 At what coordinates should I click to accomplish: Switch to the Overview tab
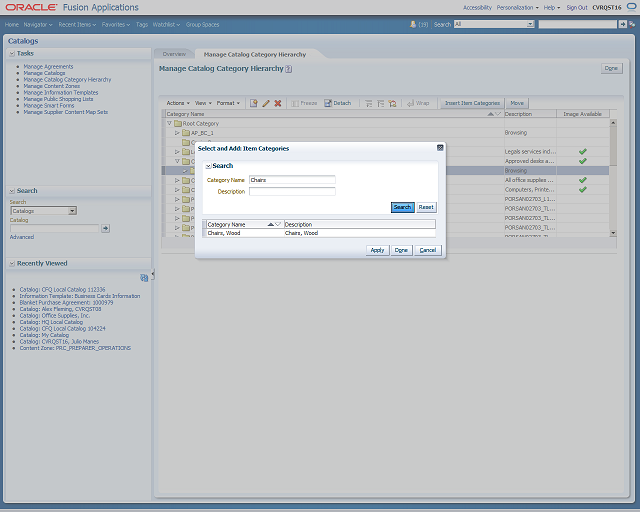pyautogui.click(x=174, y=54)
